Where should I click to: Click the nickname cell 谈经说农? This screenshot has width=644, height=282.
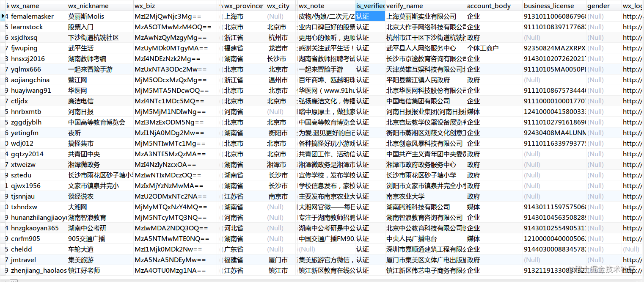pyautogui.click(x=100, y=196)
